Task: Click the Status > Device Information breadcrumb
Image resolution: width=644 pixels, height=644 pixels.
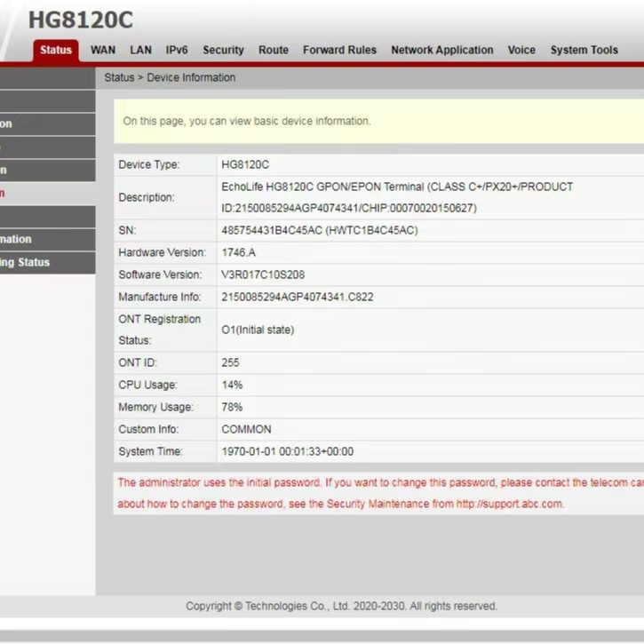Action: 170,77
